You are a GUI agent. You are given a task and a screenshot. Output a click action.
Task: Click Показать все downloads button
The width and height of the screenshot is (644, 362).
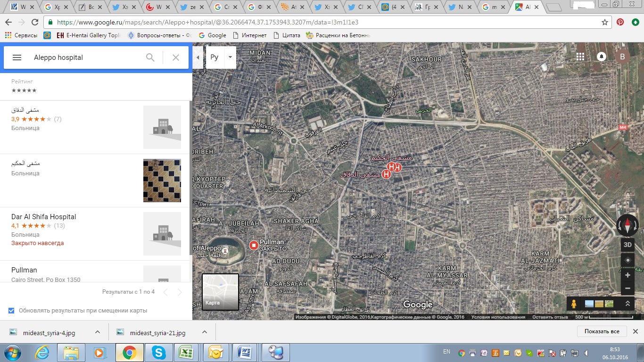602,331
